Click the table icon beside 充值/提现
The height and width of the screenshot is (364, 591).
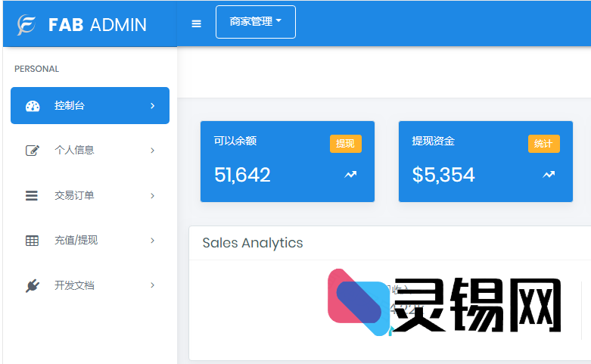tap(32, 241)
